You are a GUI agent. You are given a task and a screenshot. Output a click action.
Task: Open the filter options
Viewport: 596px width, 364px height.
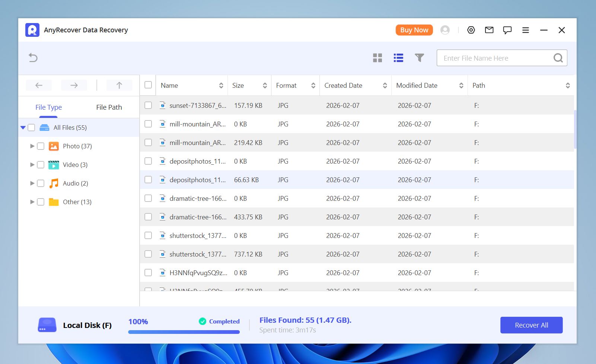pos(419,58)
